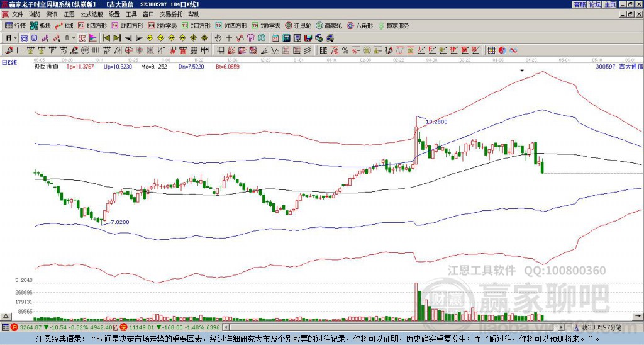The image size is (644, 345).
Task: Select the red-blue wave icon
Action: coord(513,50)
